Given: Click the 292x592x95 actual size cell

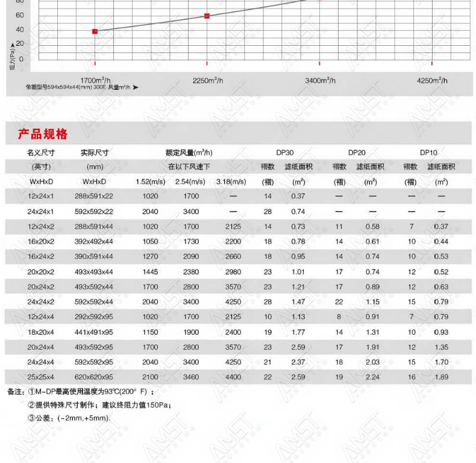Looking at the screenshot, I should tap(94, 317).
